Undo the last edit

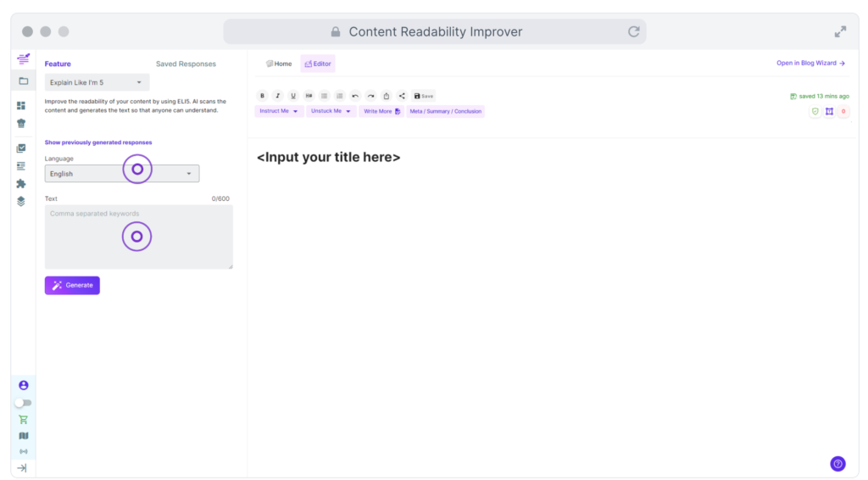355,96
